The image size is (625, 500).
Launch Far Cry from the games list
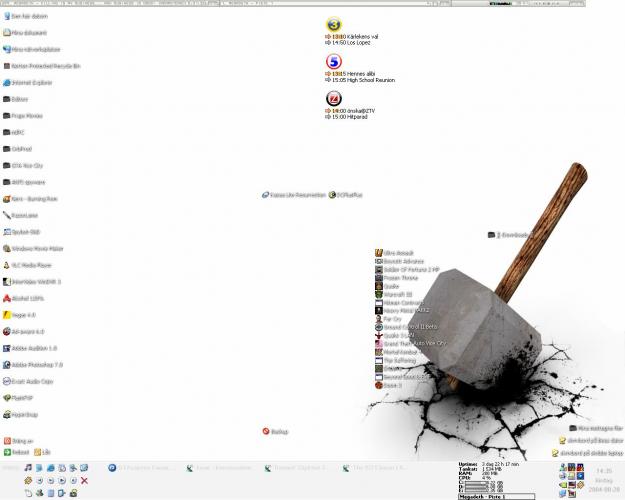[388, 319]
